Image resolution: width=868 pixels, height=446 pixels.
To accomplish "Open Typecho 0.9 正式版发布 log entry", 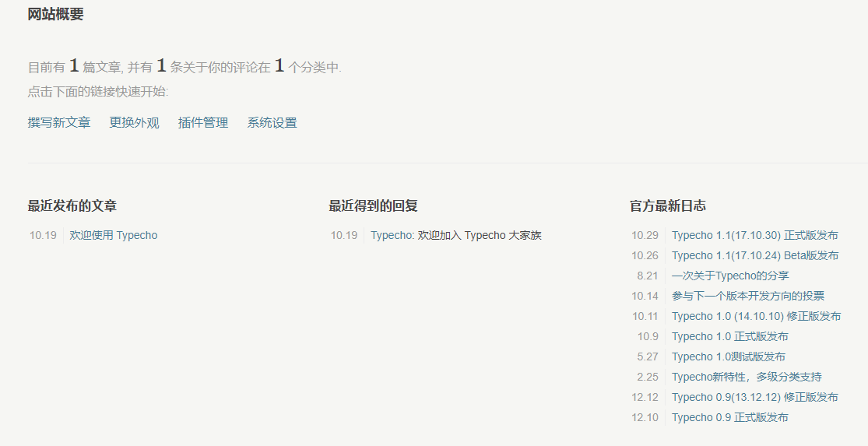I will pyautogui.click(x=729, y=418).
